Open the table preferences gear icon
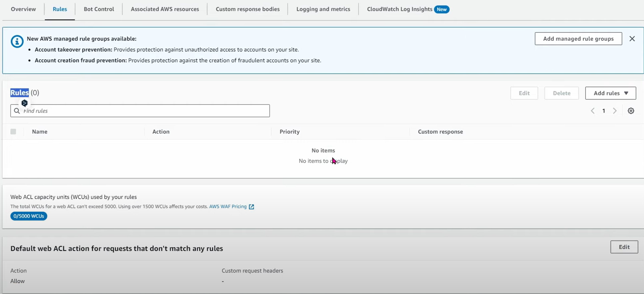 [x=631, y=111]
